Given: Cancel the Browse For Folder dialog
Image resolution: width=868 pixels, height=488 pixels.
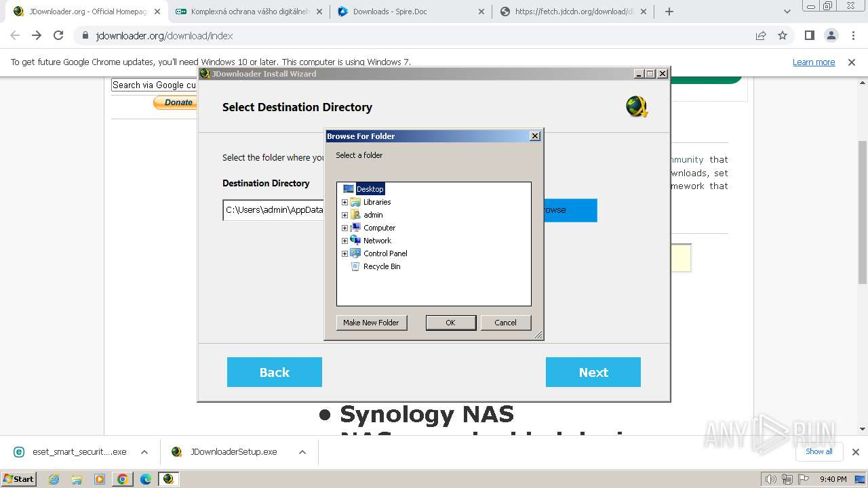Looking at the screenshot, I should (x=505, y=323).
